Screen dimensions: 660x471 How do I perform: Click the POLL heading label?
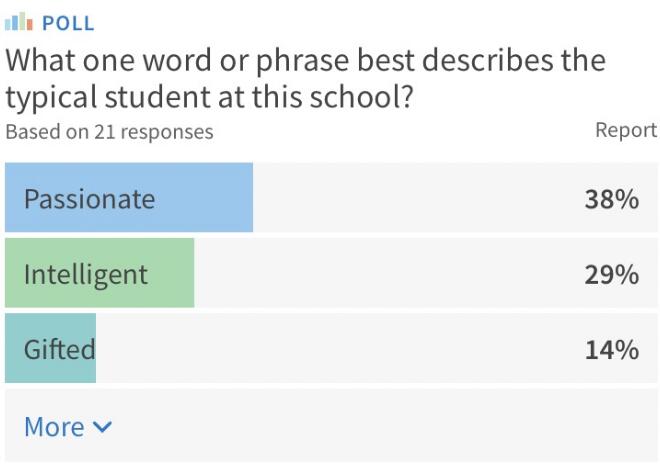pyautogui.click(x=69, y=23)
